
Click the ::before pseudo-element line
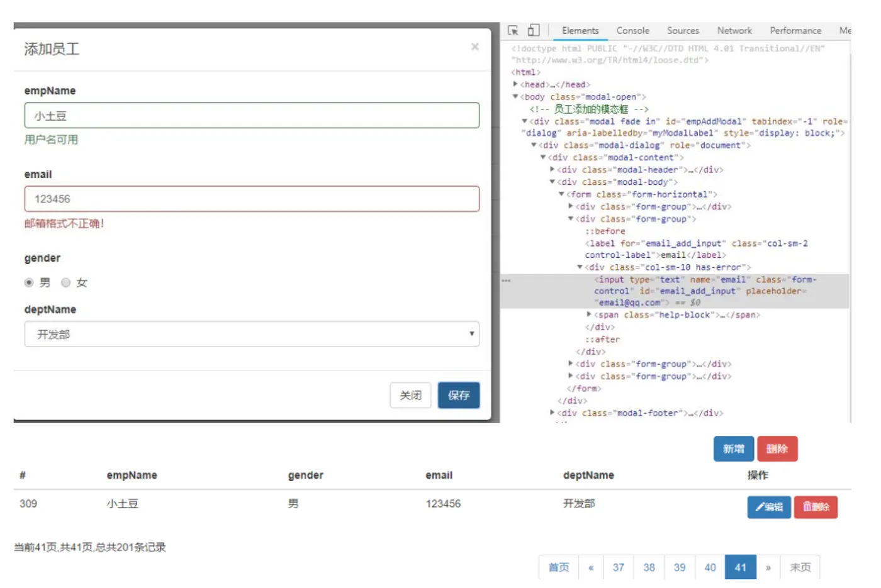point(605,231)
